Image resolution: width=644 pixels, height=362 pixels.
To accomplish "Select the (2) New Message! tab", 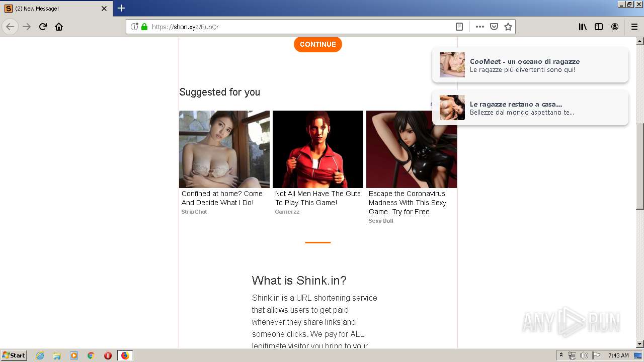I will [x=56, y=9].
